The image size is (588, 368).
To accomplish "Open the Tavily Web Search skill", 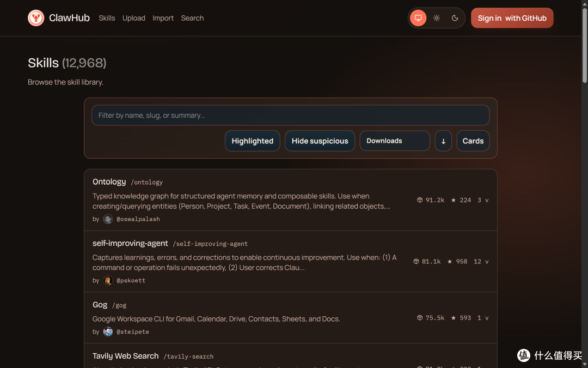I will tap(126, 356).
